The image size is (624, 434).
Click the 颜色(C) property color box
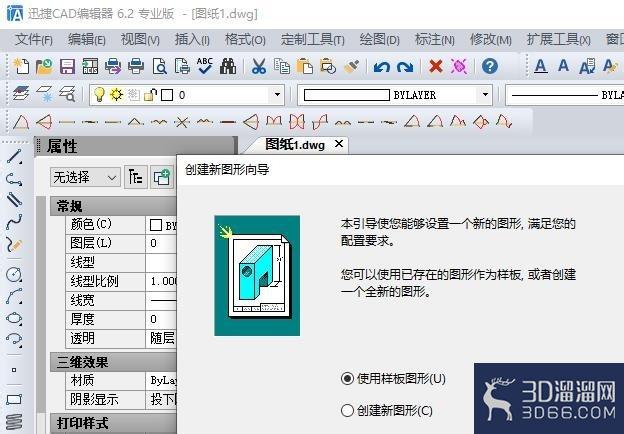(x=156, y=225)
